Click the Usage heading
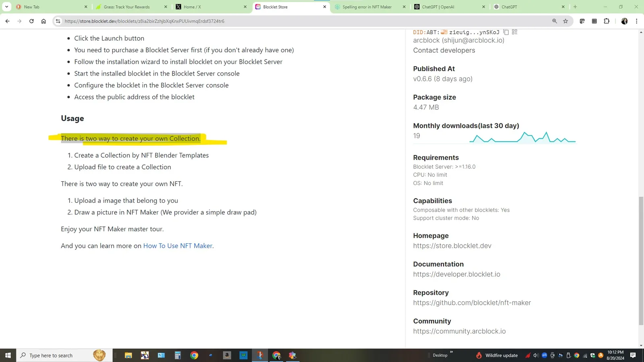This screenshot has width=644, height=362. (x=72, y=118)
